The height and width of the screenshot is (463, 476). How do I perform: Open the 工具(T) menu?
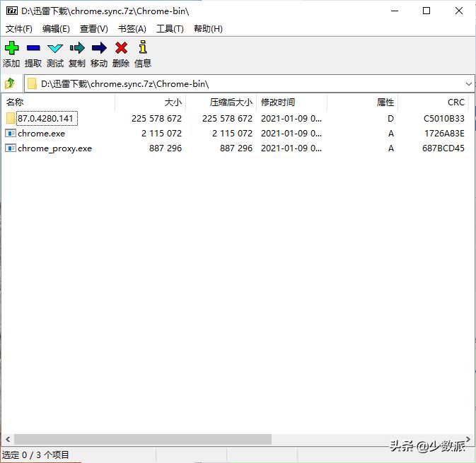(170, 29)
